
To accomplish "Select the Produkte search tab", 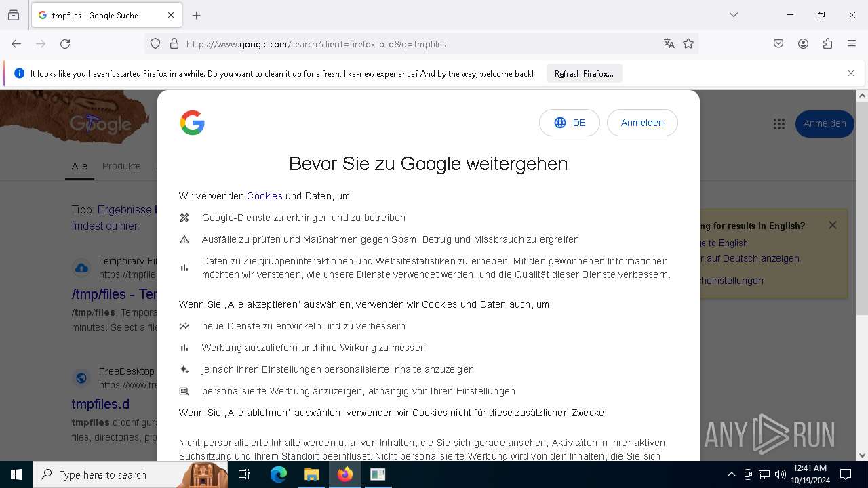I will click(121, 166).
